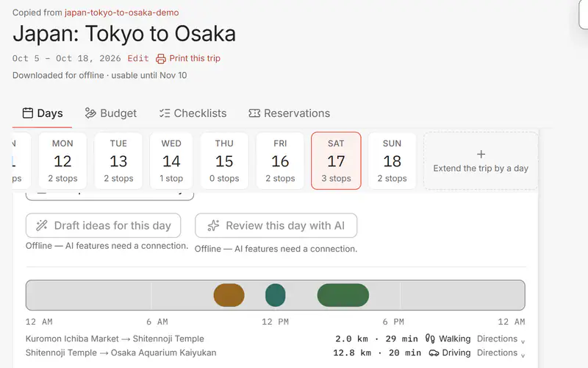
Task: Select Thursday 15 day card
Action: click(224, 160)
